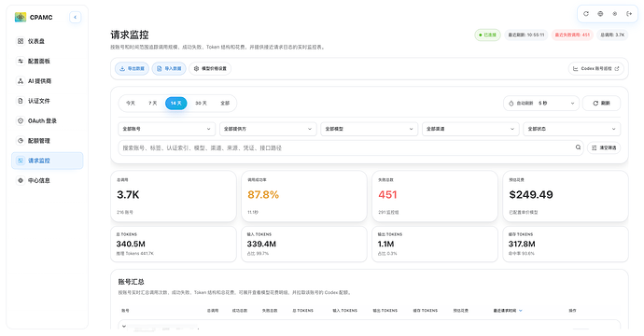This screenshot has width=644, height=336.
Task: Click the logout icon at top right
Action: coord(629,14)
